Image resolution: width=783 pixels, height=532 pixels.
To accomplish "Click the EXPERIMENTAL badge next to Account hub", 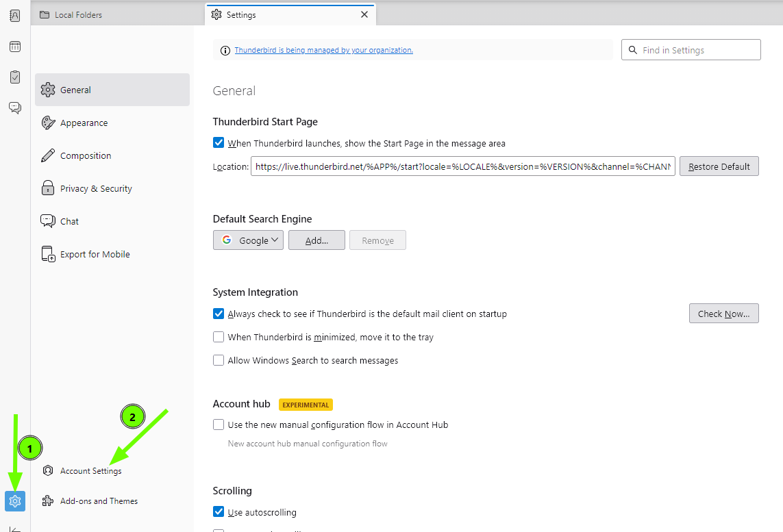I will click(306, 405).
